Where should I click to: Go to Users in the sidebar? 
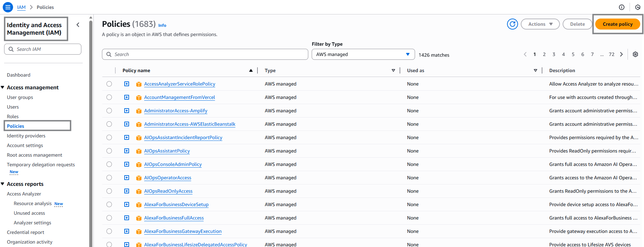pyautogui.click(x=13, y=107)
